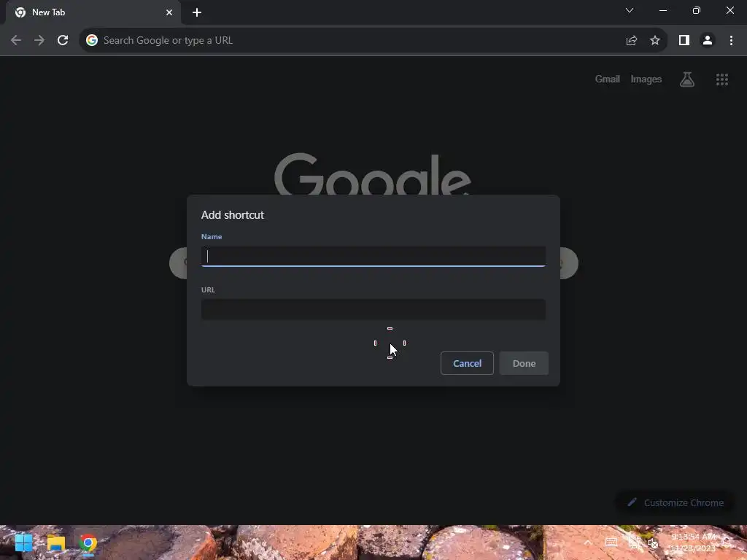Expand the tab search chevron
This screenshot has height=560, width=747.
pyautogui.click(x=630, y=10)
